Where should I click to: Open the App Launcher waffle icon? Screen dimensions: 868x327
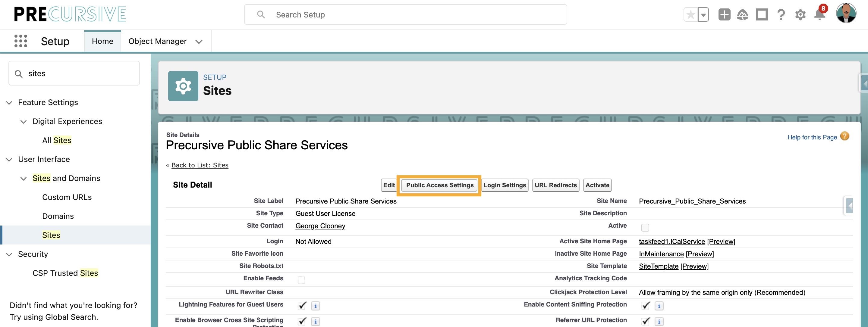[x=20, y=41]
